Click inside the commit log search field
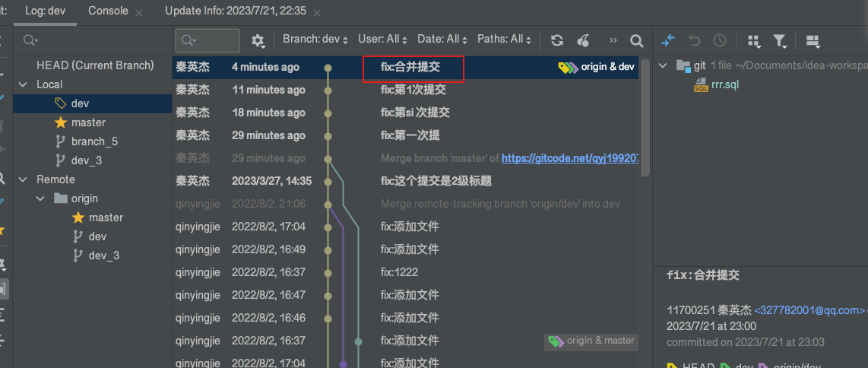 207,40
